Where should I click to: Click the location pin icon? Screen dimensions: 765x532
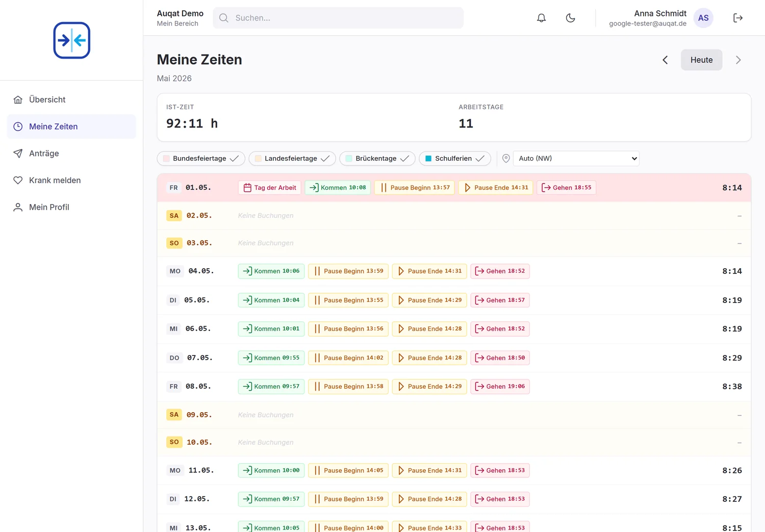pos(506,159)
